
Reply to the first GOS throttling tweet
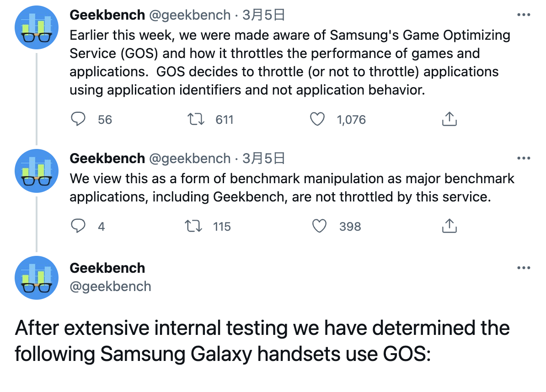[78, 119]
